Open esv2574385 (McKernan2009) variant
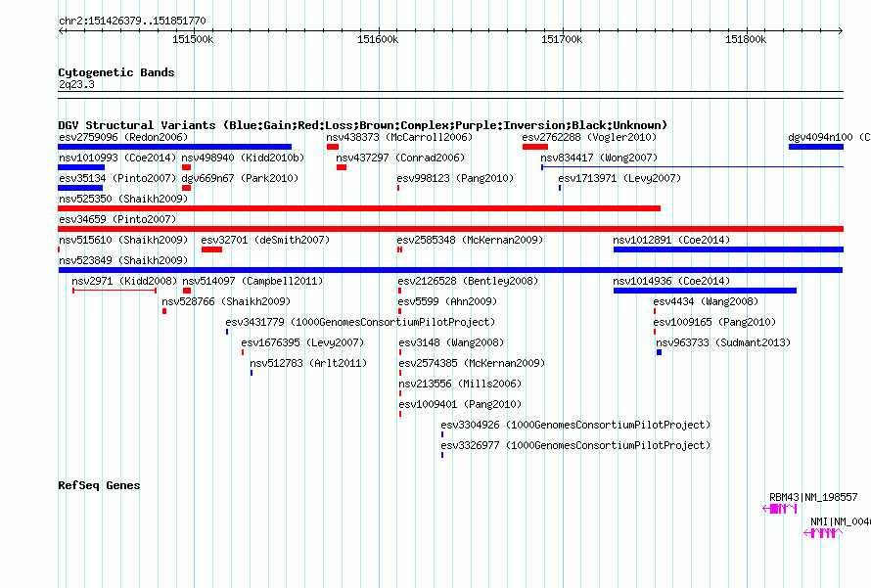This screenshot has height=588, width=871. click(472, 363)
